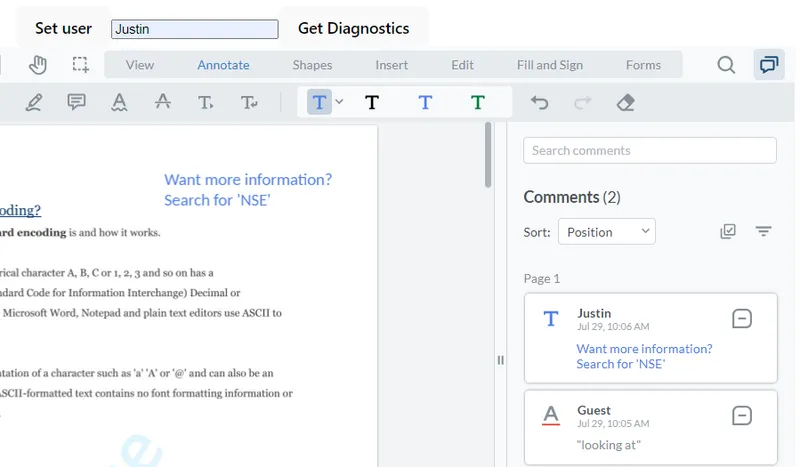Focus the Search comments field
Viewport: 800px width, 467px height.
pyautogui.click(x=649, y=151)
